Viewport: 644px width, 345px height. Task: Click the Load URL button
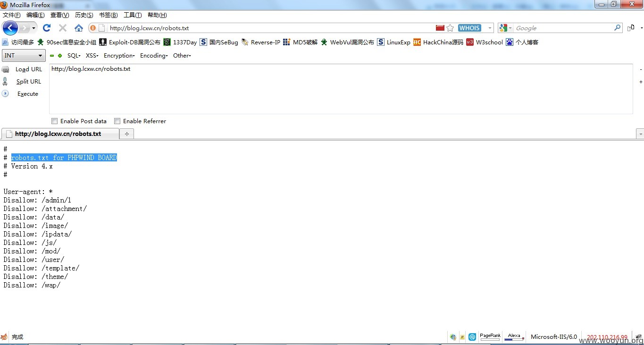(22, 69)
